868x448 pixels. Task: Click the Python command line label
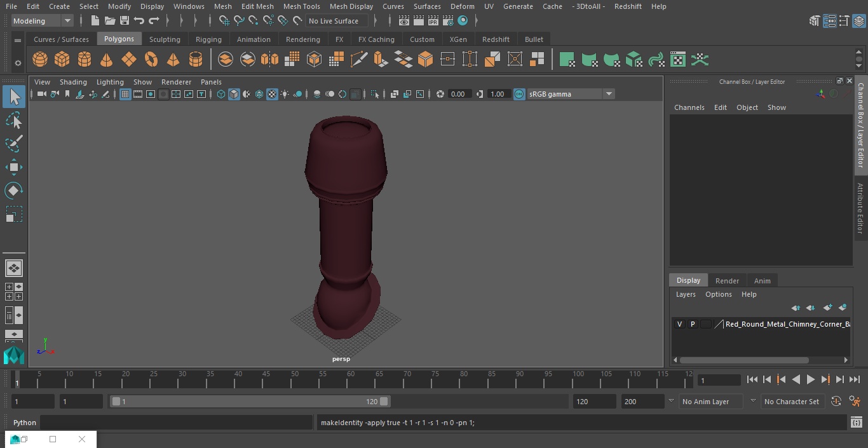point(25,423)
